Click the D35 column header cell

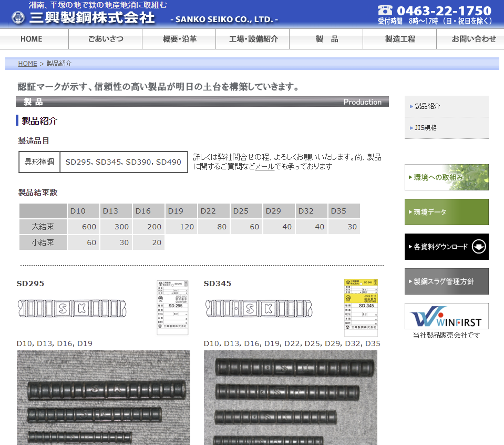[x=344, y=211]
